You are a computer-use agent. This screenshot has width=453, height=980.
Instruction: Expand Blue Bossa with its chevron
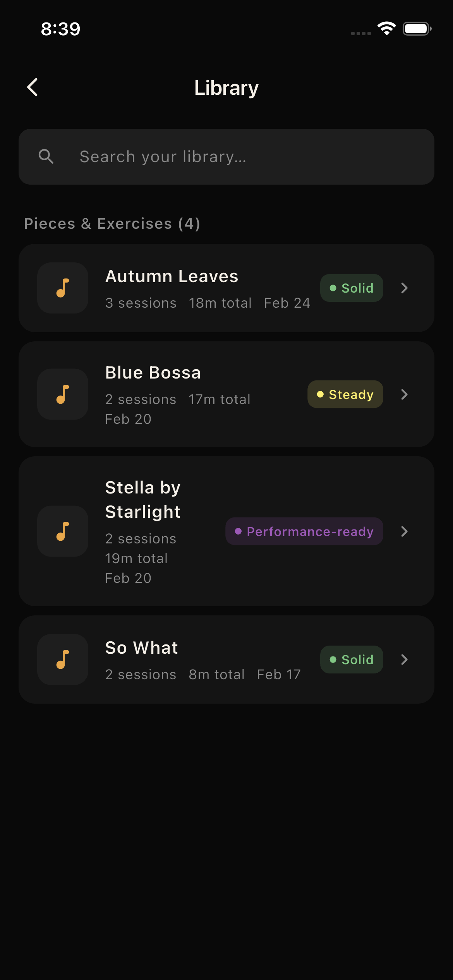[x=405, y=394]
